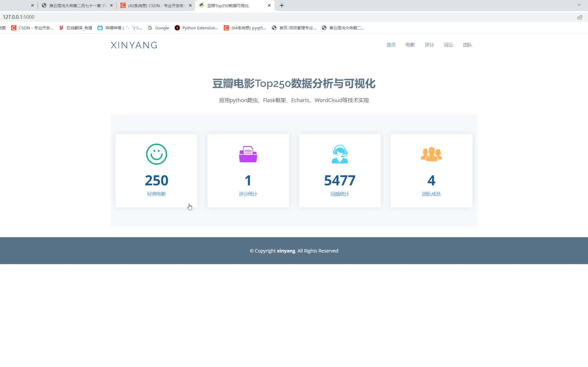Open the 评分统计 link
Viewport: 588px width, 367px height.
[x=248, y=194]
